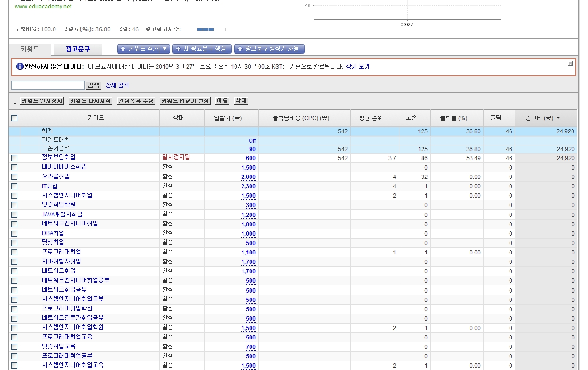Open the 오라클취업 keyword link
The width and height of the screenshot is (588, 370).
click(55, 177)
